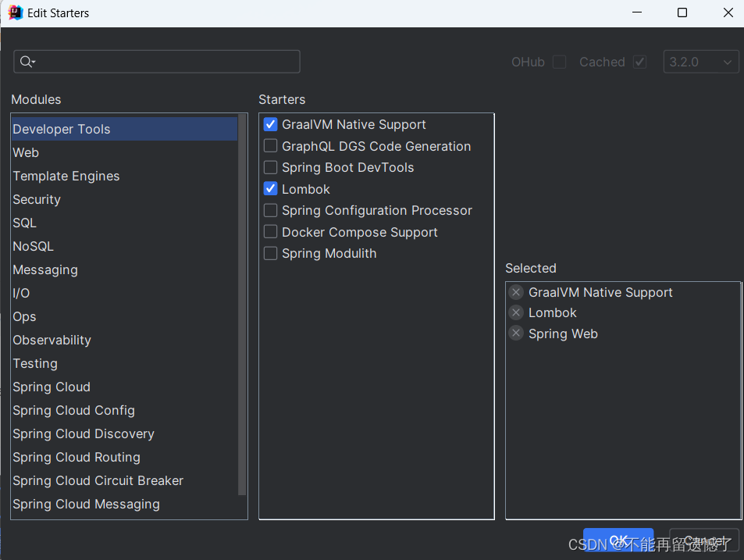Select the Spring Cloud Messaging module

pyautogui.click(x=124, y=504)
